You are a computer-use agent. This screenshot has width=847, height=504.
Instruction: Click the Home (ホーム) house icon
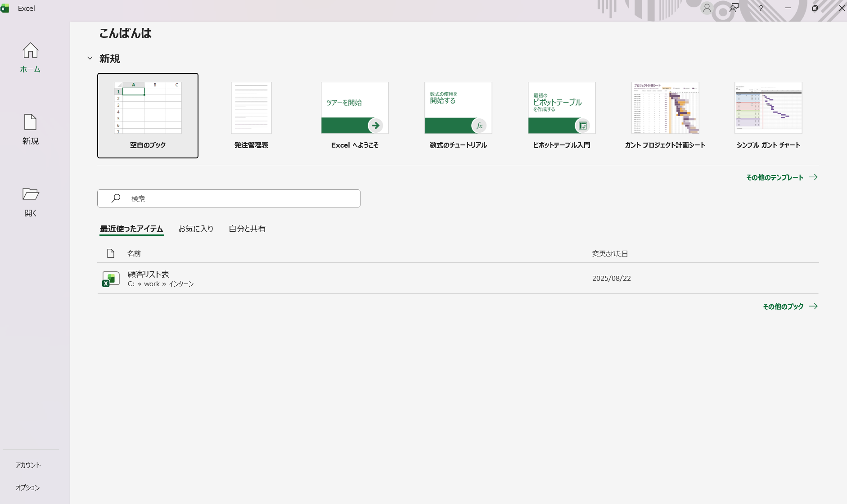31,50
